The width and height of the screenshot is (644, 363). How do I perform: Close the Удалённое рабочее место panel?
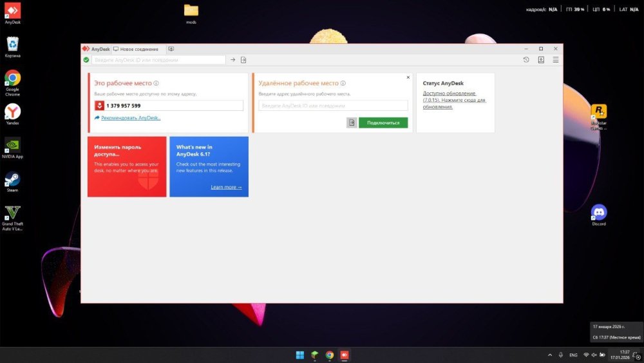point(408,77)
